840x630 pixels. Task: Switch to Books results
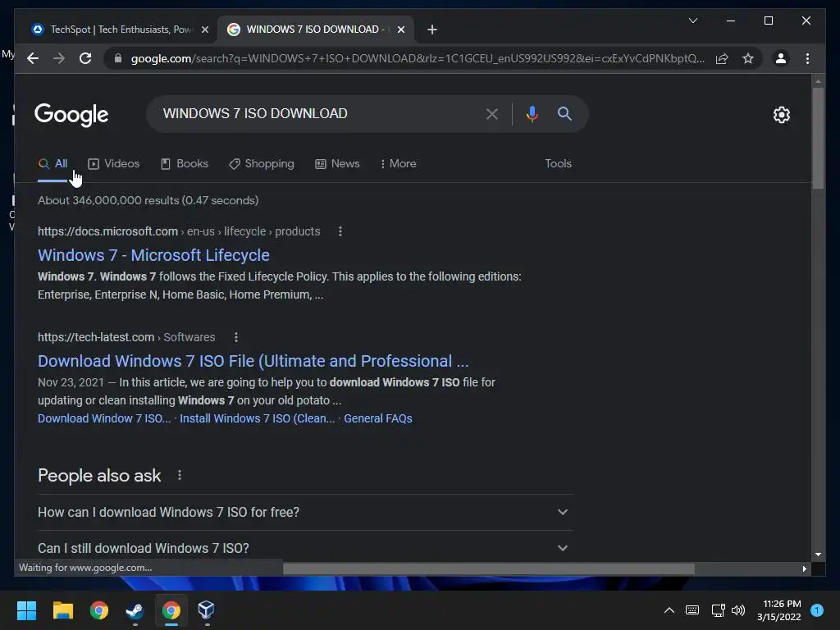pyautogui.click(x=185, y=164)
